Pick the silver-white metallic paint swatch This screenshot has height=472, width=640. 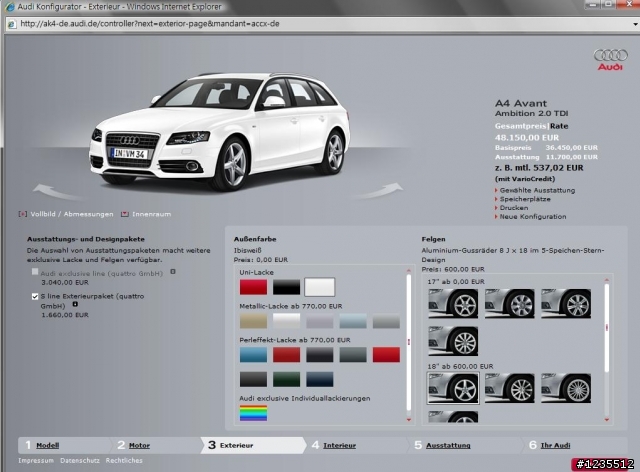(x=287, y=321)
